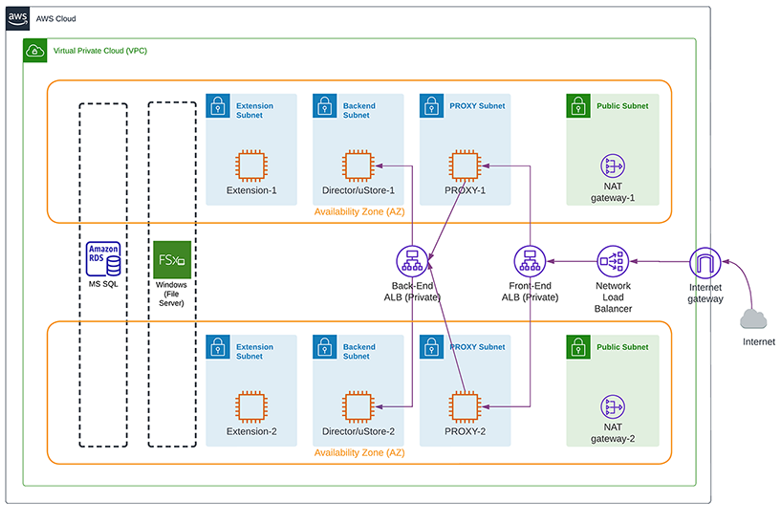Select the Front-End ALB icon

tap(530, 261)
